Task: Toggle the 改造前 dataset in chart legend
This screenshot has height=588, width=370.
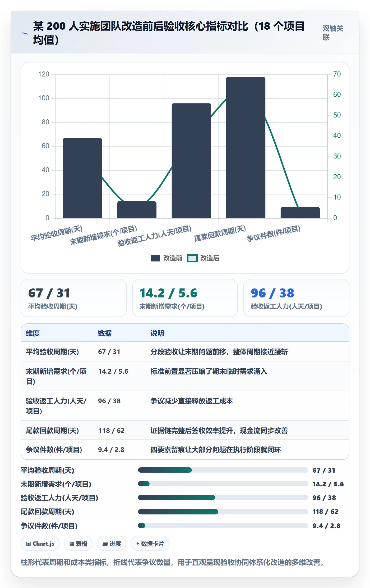Action: pyautogui.click(x=166, y=258)
